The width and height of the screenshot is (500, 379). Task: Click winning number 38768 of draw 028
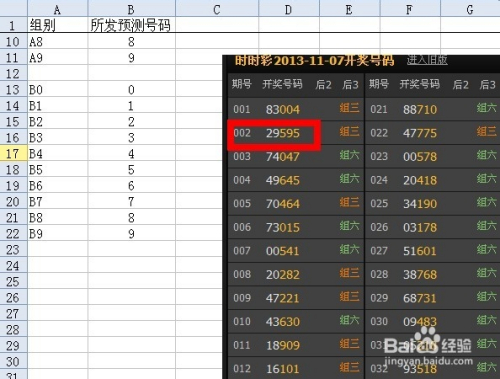[420, 275]
